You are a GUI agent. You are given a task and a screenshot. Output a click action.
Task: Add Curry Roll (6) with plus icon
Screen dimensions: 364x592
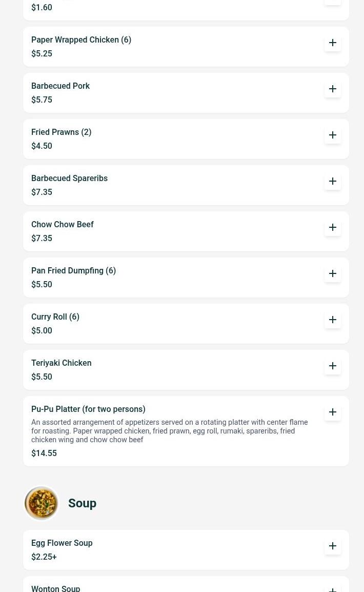(333, 320)
